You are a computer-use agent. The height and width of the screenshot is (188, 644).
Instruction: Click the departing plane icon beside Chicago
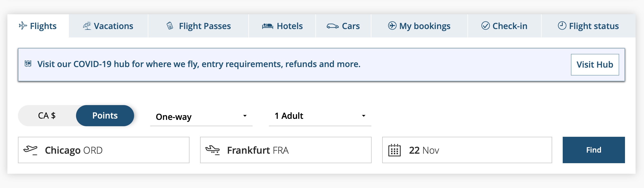[x=31, y=149]
